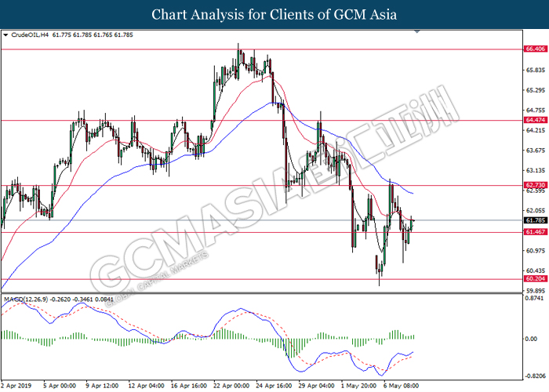Screen dimensions: 549x392
Task: Click the 63.675 price axis value
Action: pyautogui.click(x=536, y=151)
